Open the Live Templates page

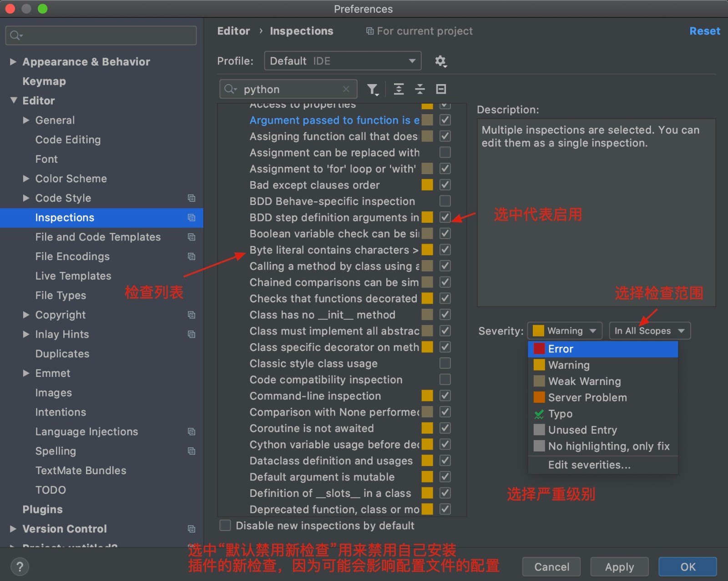(x=73, y=276)
